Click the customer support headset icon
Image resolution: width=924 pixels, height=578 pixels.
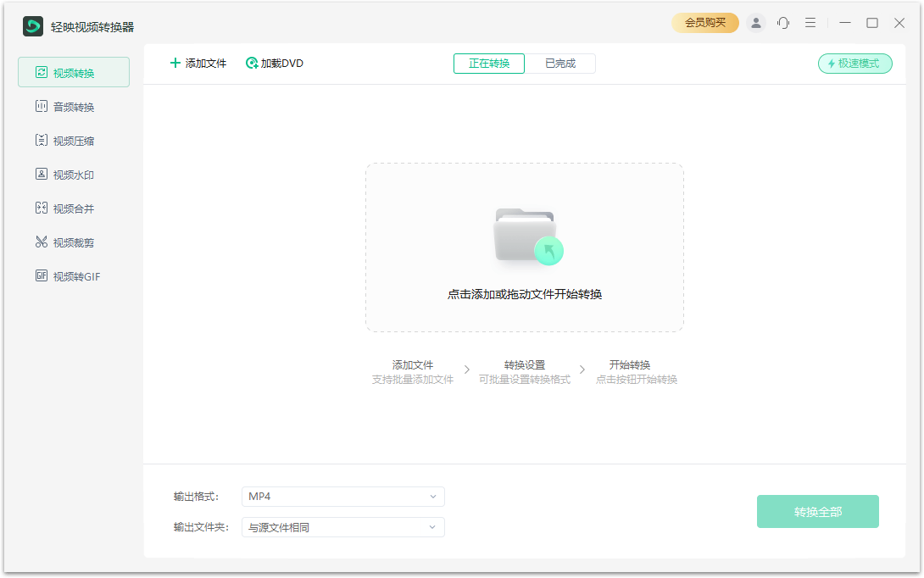[x=783, y=23]
